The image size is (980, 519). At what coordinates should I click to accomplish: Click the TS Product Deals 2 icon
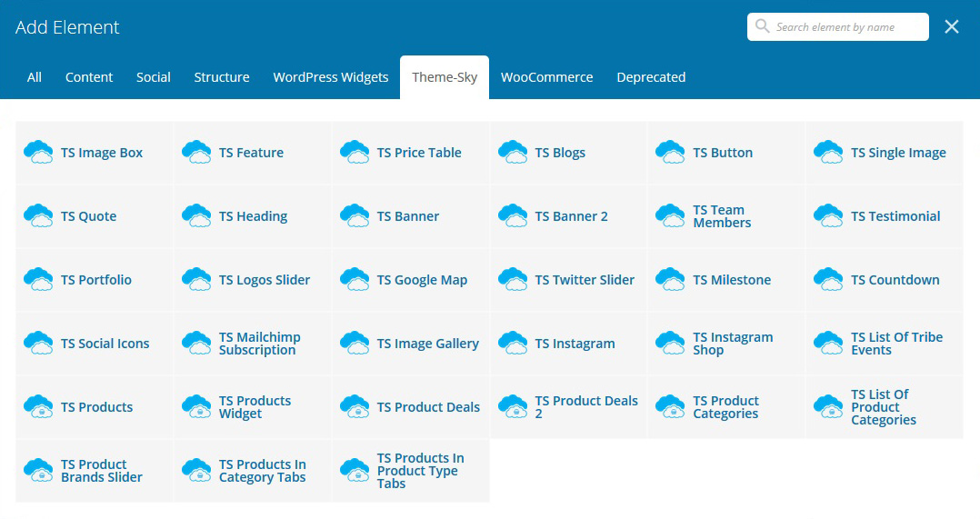tap(513, 407)
